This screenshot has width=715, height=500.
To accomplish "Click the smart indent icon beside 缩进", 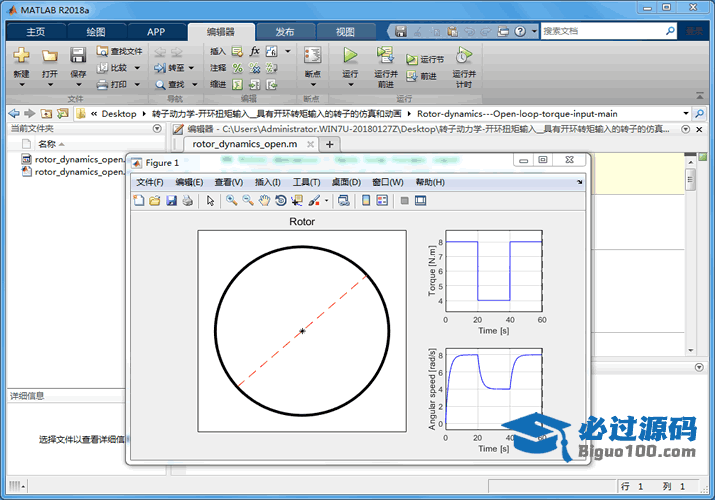I will coord(237,85).
